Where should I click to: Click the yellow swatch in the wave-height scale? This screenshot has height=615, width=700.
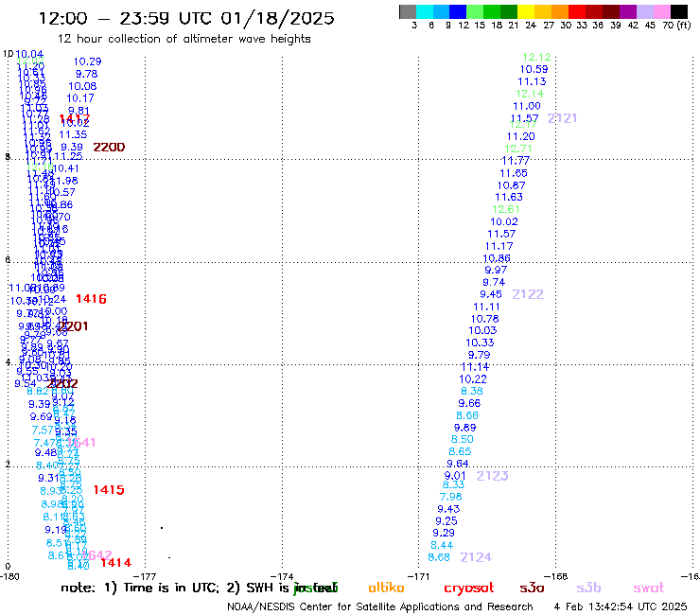click(525, 11)
